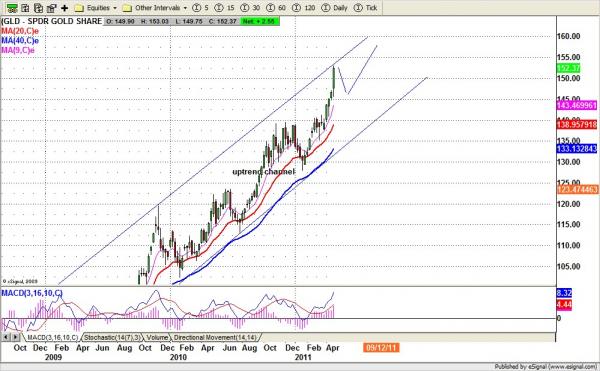The image size is (600, 371).
Task: Open the Stochastic(14(7),3) study tab
Action: coord(112,337)
